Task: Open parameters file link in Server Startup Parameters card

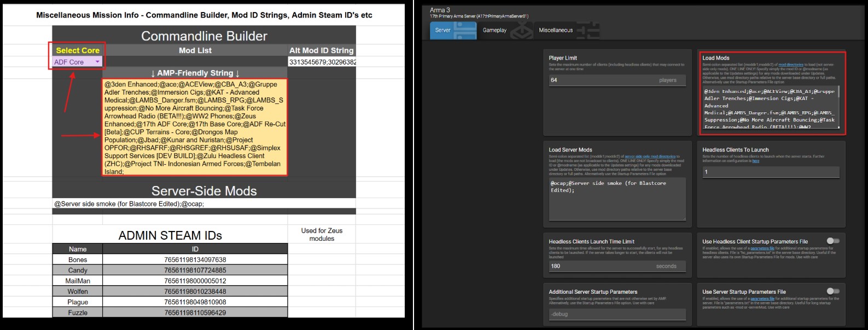Action: click(762, 299)
